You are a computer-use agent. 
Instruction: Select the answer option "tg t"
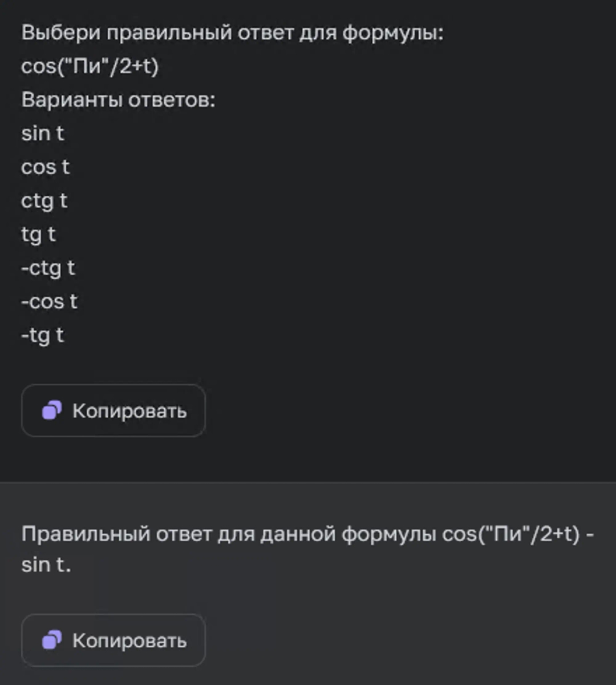click(38, 234)
